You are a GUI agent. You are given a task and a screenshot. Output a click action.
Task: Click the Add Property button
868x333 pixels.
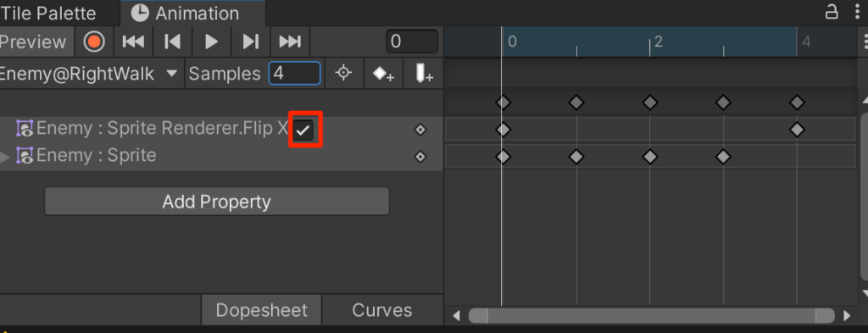(216, 202)
